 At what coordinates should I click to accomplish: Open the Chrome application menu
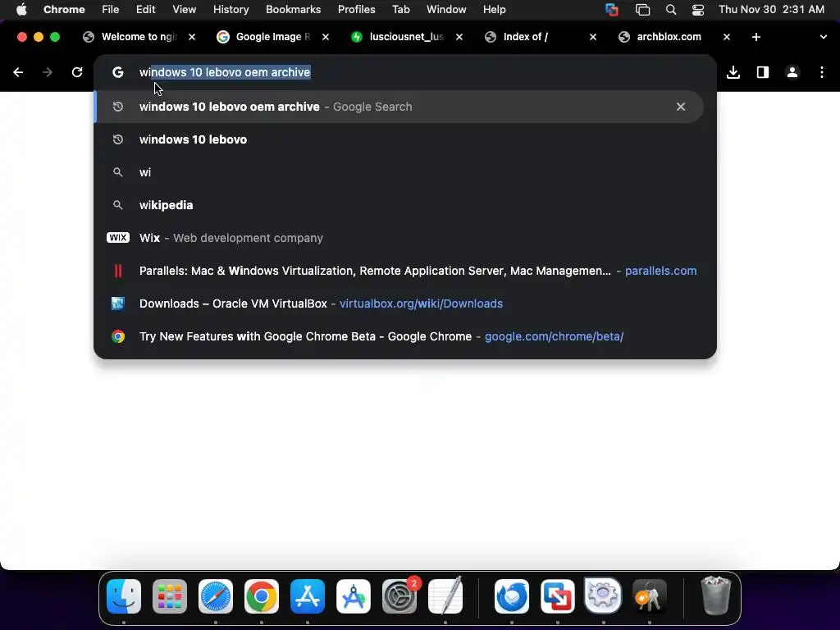pyautogui.click(x=64, y=9)
